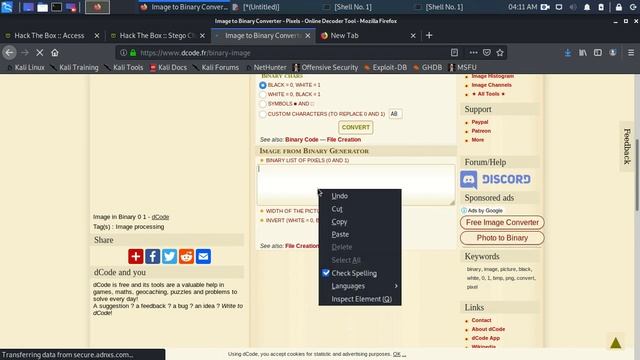The width and height of the screenshot is (640, 360).
Task: Show site security lock icon info
Action: click(133, 53)
